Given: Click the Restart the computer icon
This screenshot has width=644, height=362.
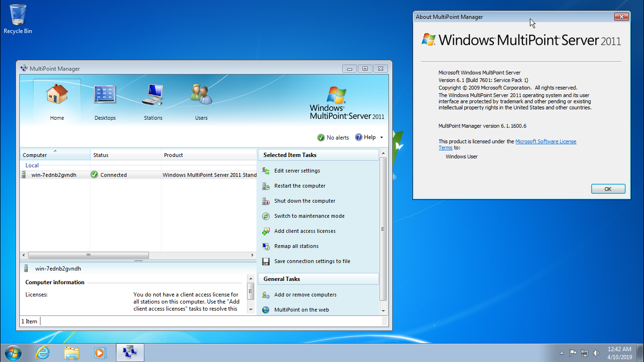Looking at the screenshot, I should [266, 186].
